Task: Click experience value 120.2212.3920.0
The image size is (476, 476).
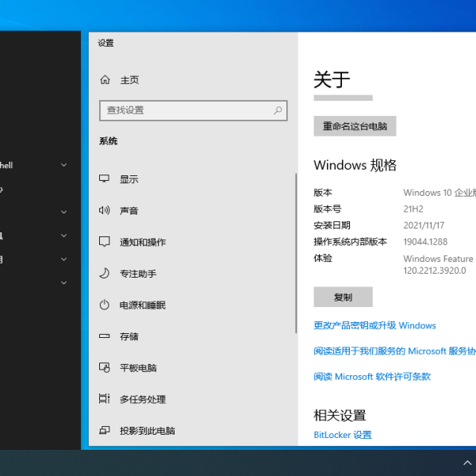Action: pos(435,271)
